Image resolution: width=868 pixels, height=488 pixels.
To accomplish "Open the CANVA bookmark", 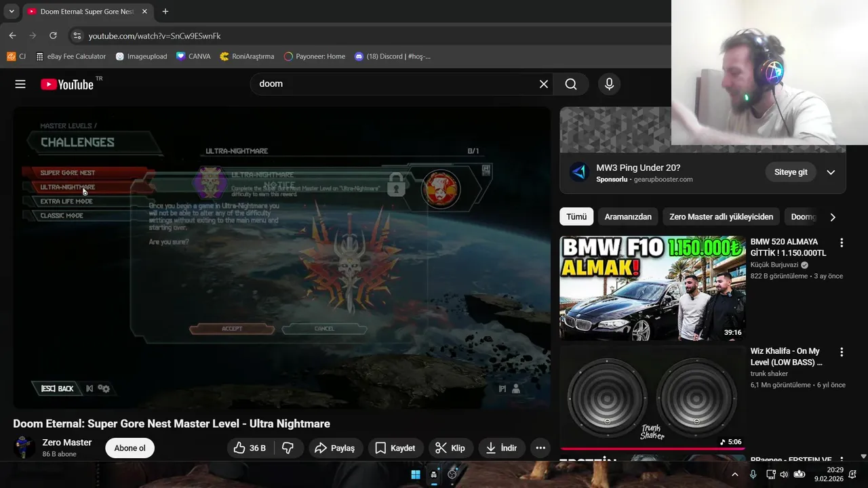I will point(193,56).
